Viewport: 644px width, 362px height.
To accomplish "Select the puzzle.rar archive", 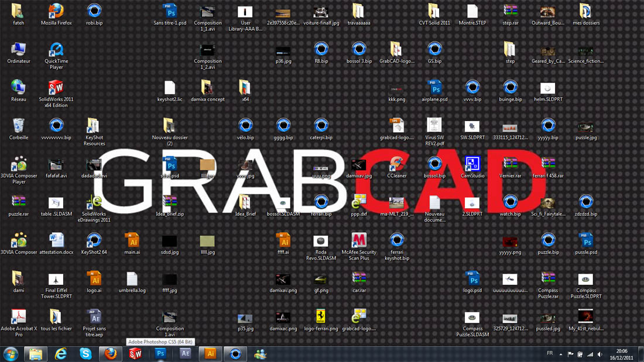I will coord(19,205).
